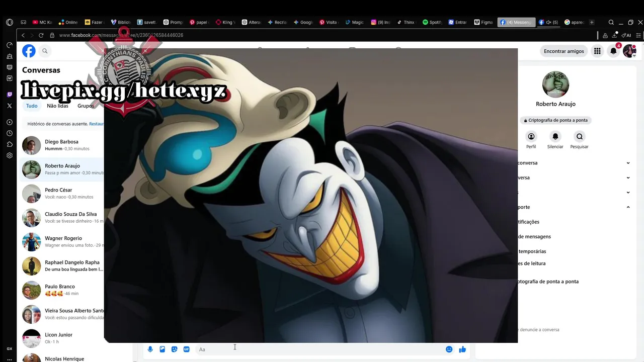Open Facebook notifications bell

click(613, 51)
